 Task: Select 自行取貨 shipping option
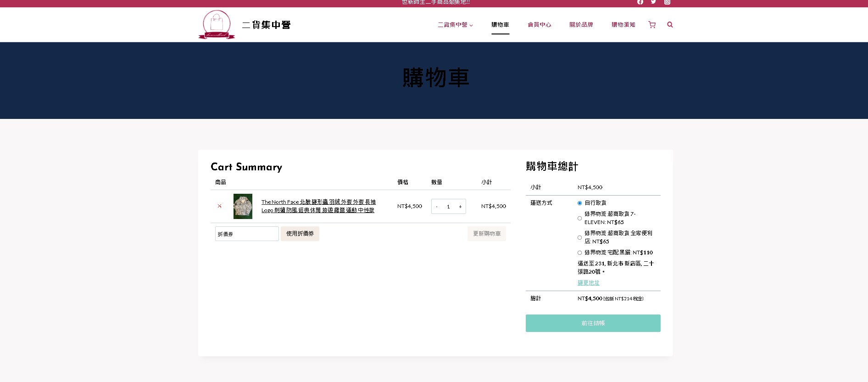click(579, 203)
